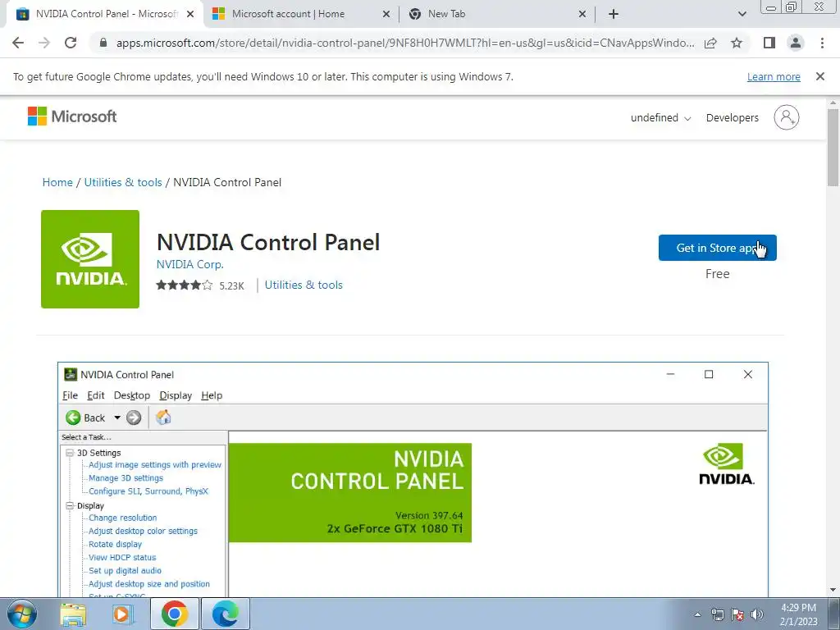Go back to previous page in Chrome
Viewport: 840px width, 630px height.
click(18, 43)
